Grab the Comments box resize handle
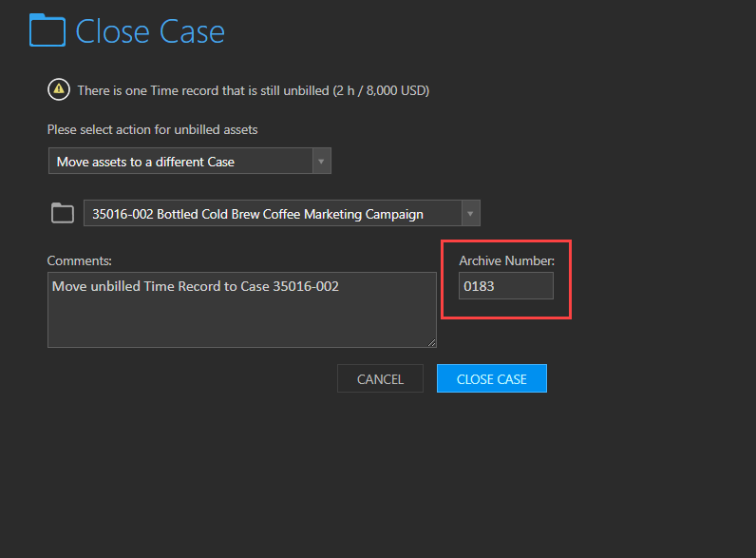The height and width of the screenshot is (558, 756). click(431, 343)
